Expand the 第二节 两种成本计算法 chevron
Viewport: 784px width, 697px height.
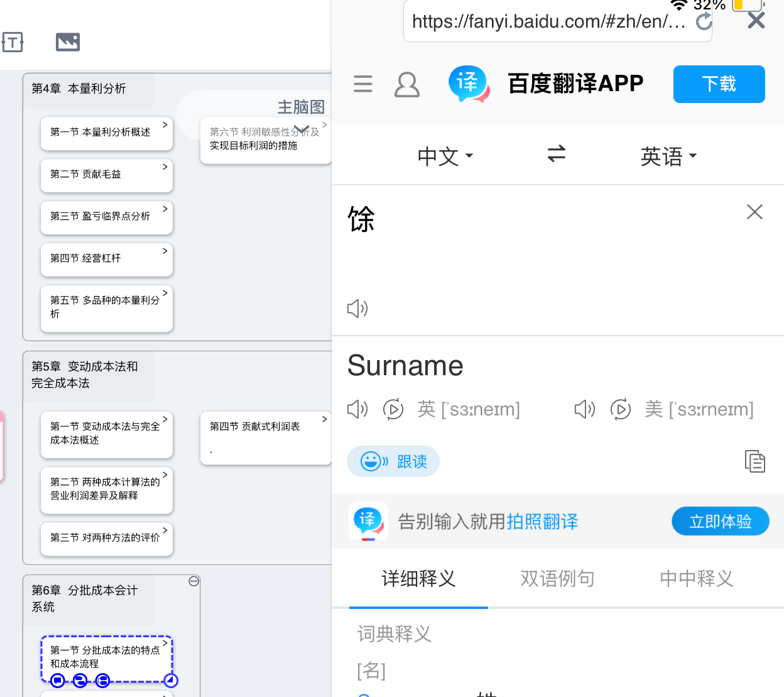165,475
